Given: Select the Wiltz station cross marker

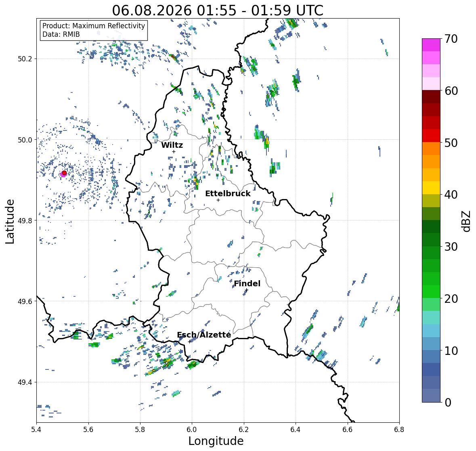Looking at the screenshot, I should point(174,151).
